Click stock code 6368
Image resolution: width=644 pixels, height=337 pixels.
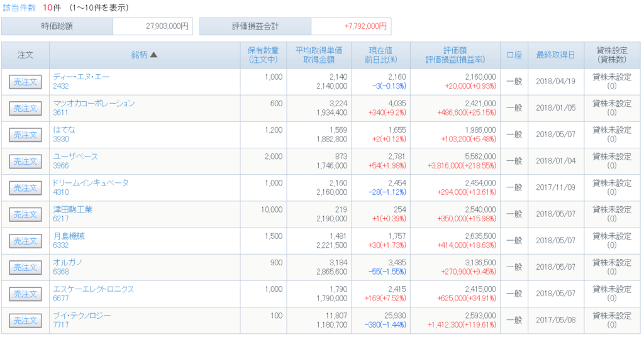pos(61,272)
